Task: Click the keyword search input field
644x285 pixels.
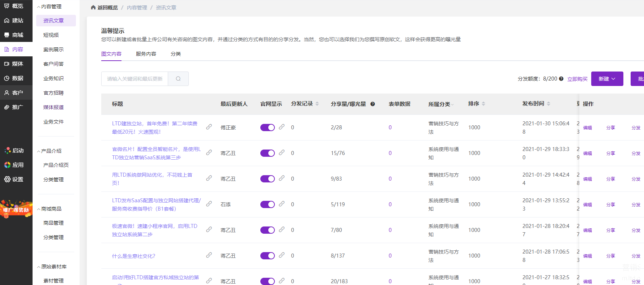Action: pyautogui.click(x=135, y=79)
